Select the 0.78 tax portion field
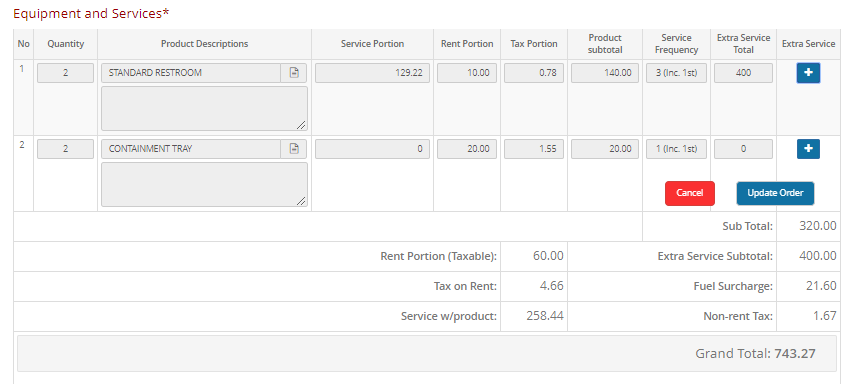The image size is (851, 384). point(534,73)
